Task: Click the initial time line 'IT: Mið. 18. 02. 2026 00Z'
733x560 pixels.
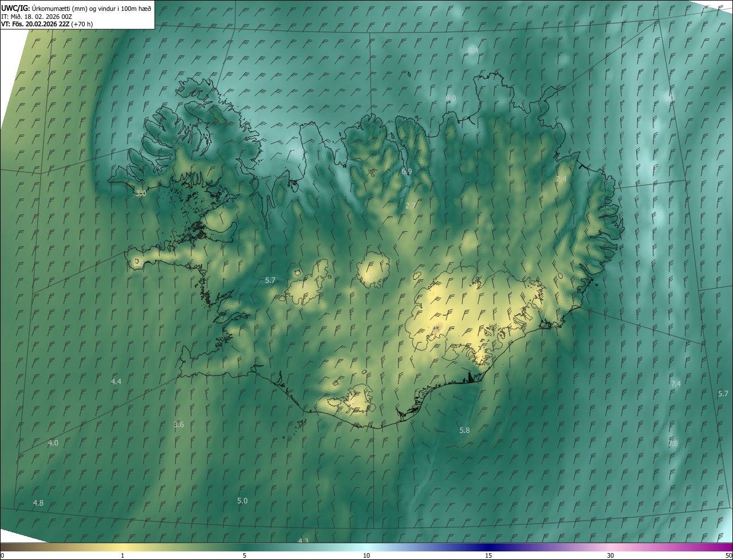Action: 37,17
